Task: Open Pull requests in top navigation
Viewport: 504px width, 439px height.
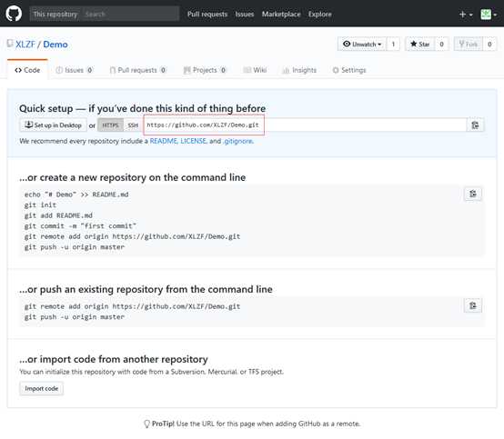Action: point(207,15)
